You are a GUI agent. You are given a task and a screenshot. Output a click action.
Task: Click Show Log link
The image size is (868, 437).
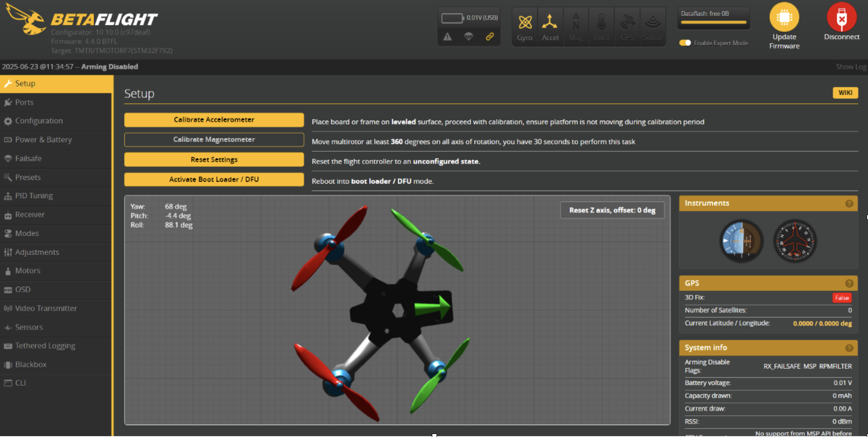coord(851,67)
